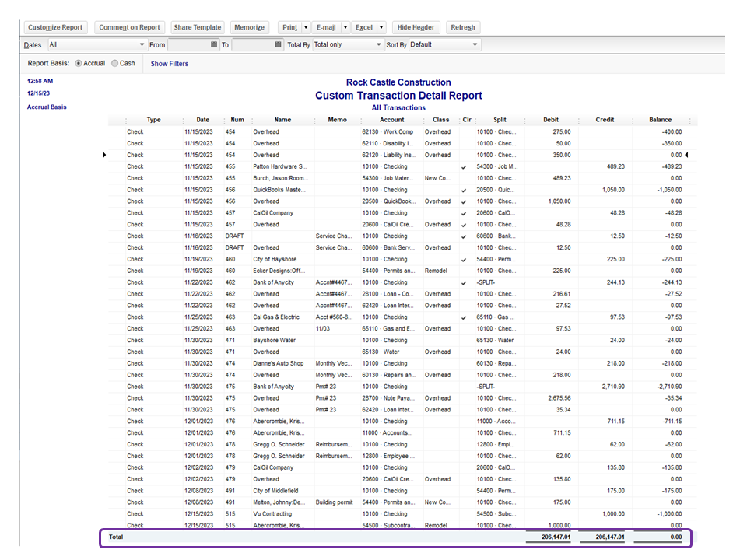Open the Total By dropdown

click(377, 45)
